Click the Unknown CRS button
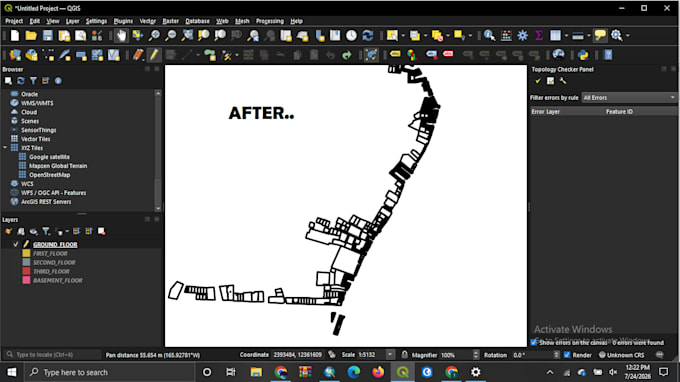This screenshot has width=680, height=382. [621, 355]
